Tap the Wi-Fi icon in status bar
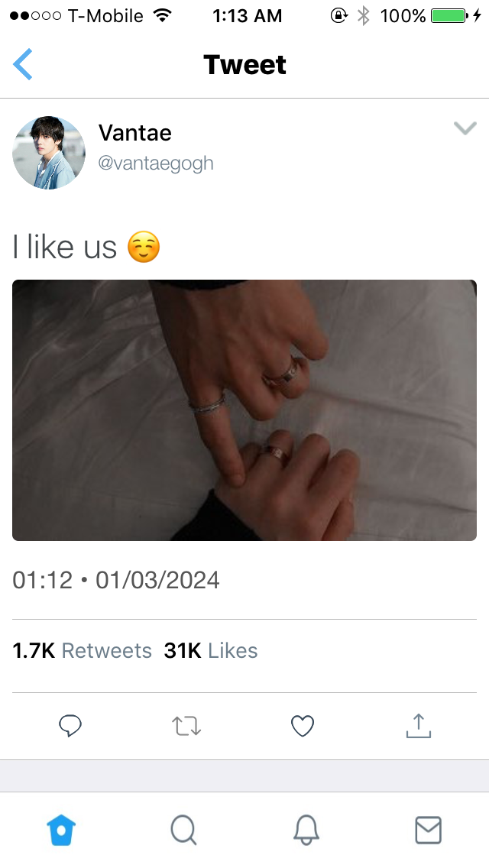489x868 pixels. [162, 15]
